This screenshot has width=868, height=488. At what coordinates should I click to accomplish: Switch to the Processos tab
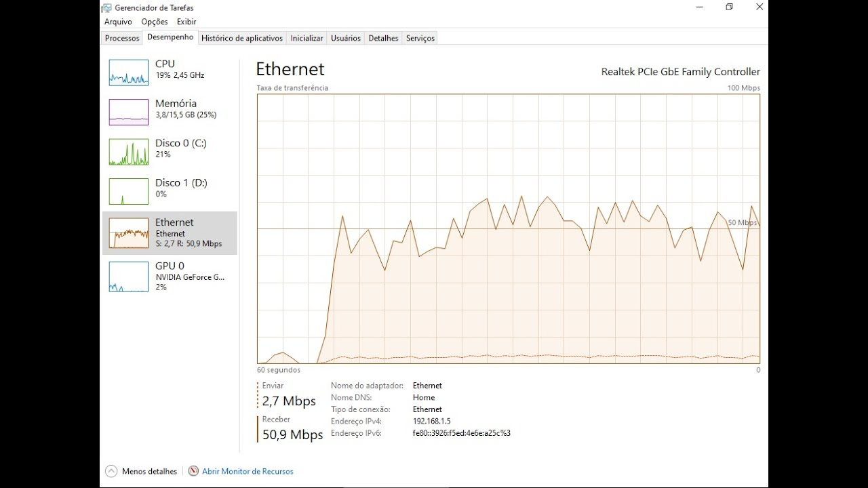click(x=122, y=39)
